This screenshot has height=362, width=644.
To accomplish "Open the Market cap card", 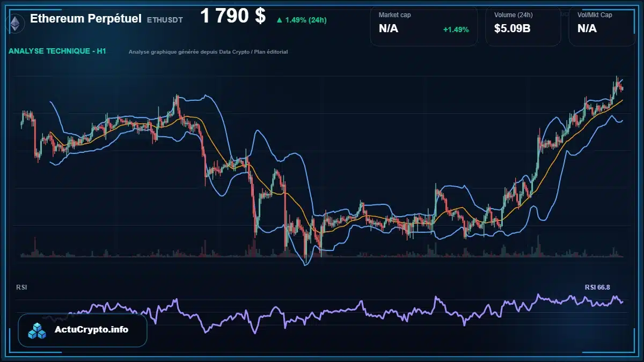I will (x=424, y=26).
